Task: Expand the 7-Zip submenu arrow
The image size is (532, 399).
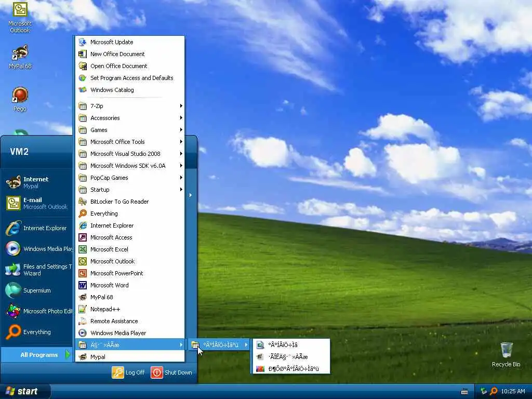Action: pyautogui.click(x=181, y=106)
